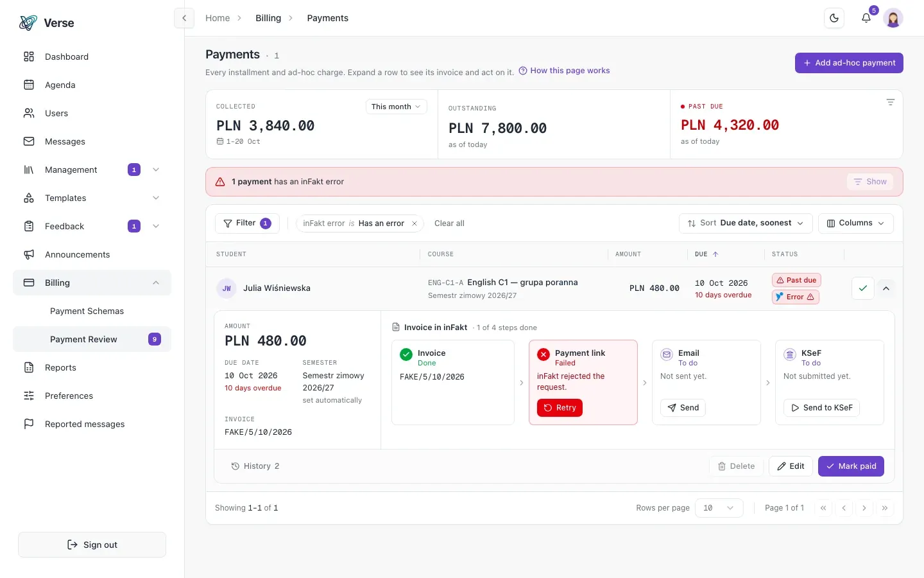
Task: Open Preferences in the sidebar
Action: point(92,396)
